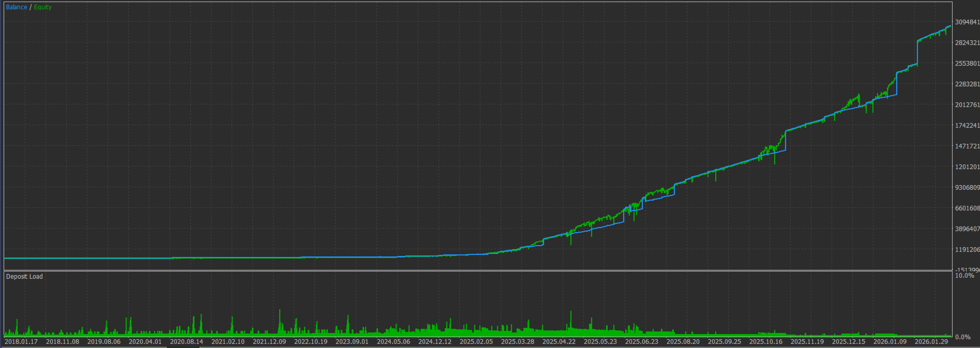The image size is (980, 348).
Task: Select the 2012761 value on the price scale
Action: coord(967,105)
